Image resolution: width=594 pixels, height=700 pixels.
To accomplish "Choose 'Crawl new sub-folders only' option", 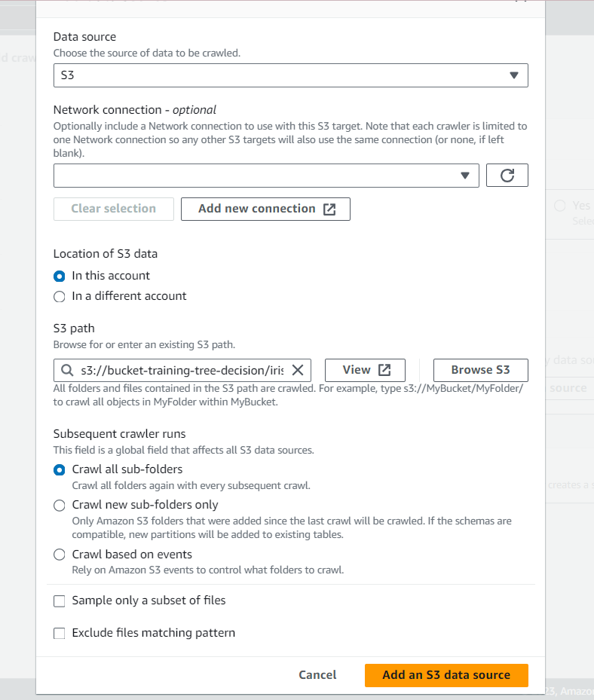I will (60, 506).
